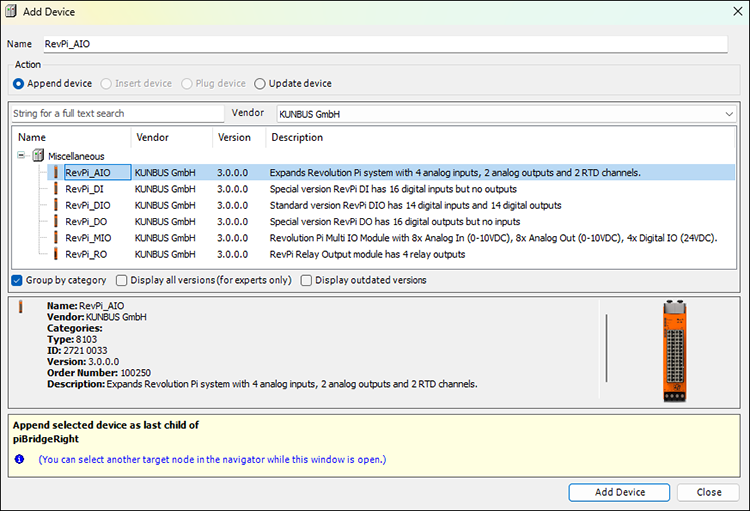Select the RevPi_DI device row
Screen dimensions: 750x511
391,189
